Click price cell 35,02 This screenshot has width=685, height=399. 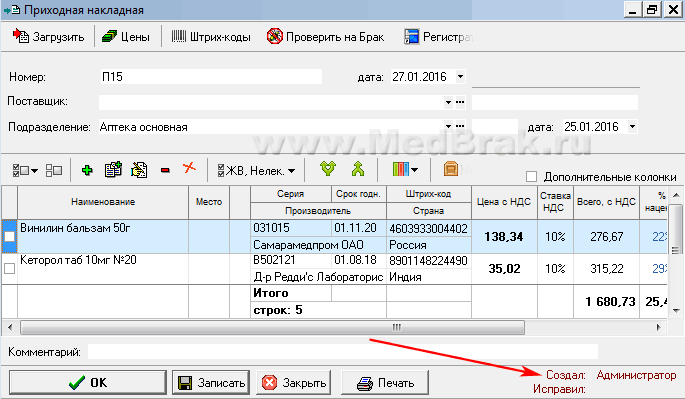tap(504, 268)
